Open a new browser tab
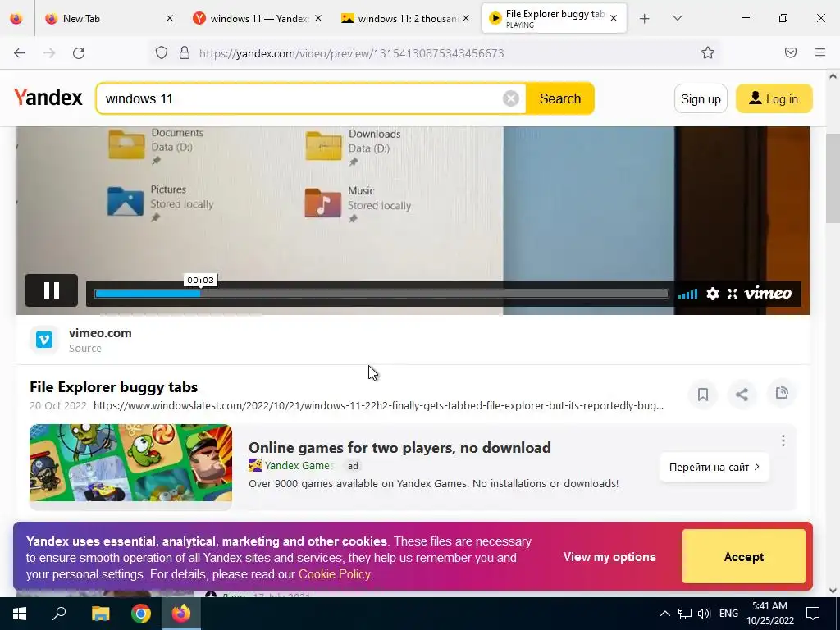 [645, 18]
